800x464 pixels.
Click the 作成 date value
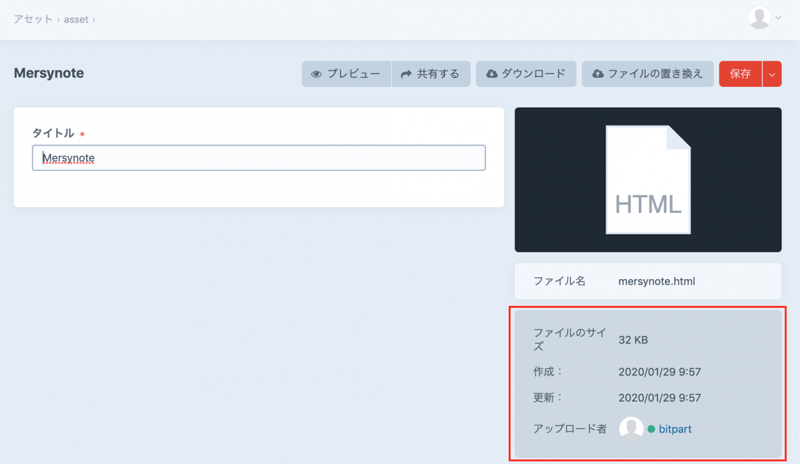coord(659,372)
